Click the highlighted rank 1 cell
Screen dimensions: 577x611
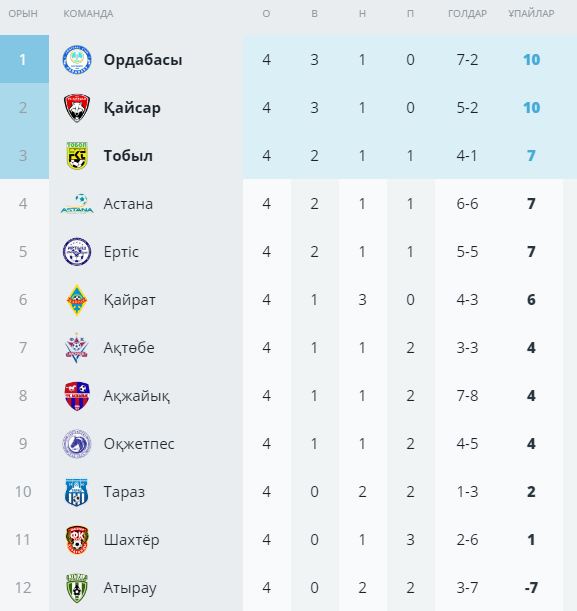point(24,59)
